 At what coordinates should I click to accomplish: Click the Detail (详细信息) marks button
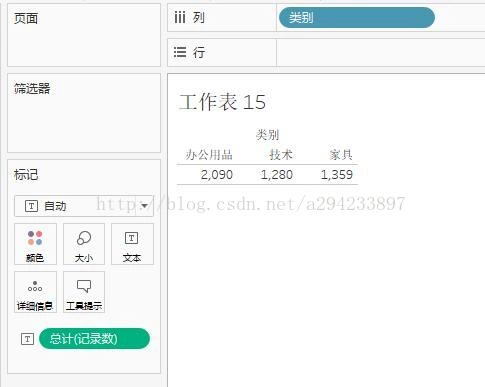[35, 292]
